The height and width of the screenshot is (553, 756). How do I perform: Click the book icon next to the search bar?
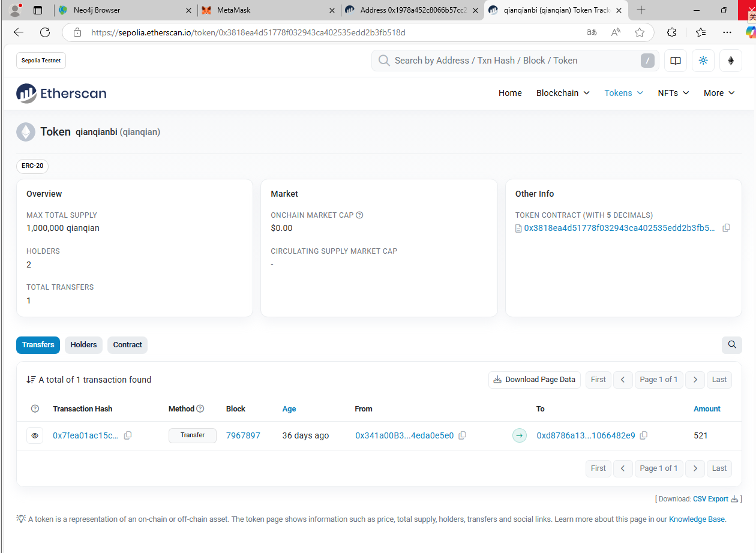[x=676, y=61]
